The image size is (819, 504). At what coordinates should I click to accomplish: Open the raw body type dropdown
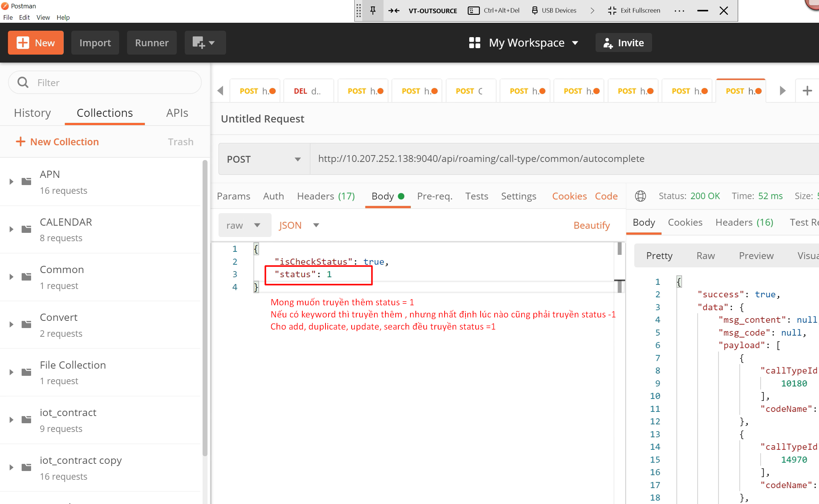[244, 225]
